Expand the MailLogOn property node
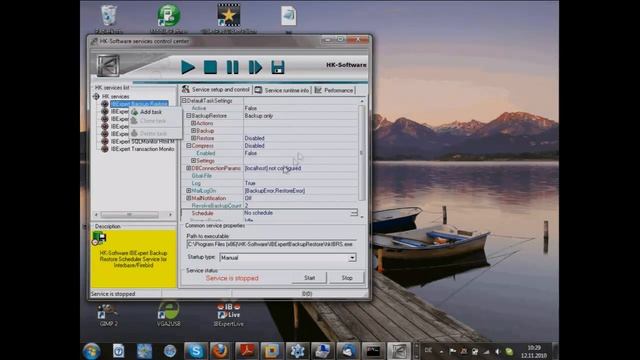Image resolution: width=640 pixels, height=360 pixels. (x=189, y=191)
